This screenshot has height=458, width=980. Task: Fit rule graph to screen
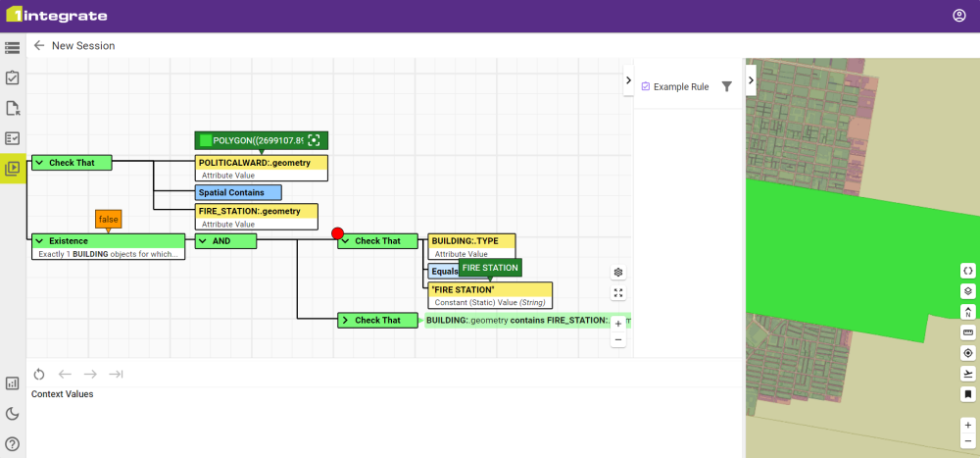(618, 293)
